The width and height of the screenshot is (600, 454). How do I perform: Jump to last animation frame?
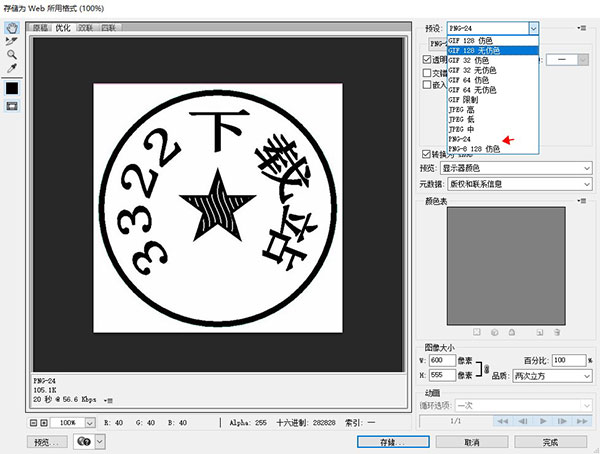click(582, 421)
